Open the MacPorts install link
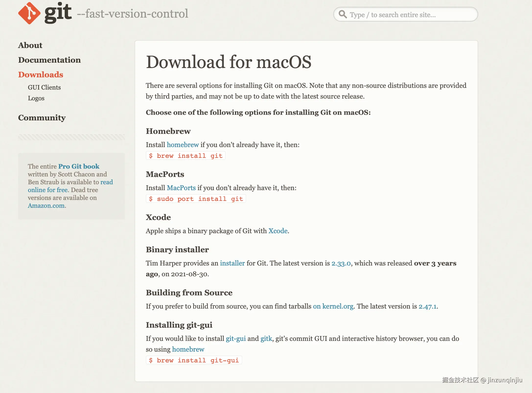The width and height of the screenshot is (532, 393). pos(181,188)
